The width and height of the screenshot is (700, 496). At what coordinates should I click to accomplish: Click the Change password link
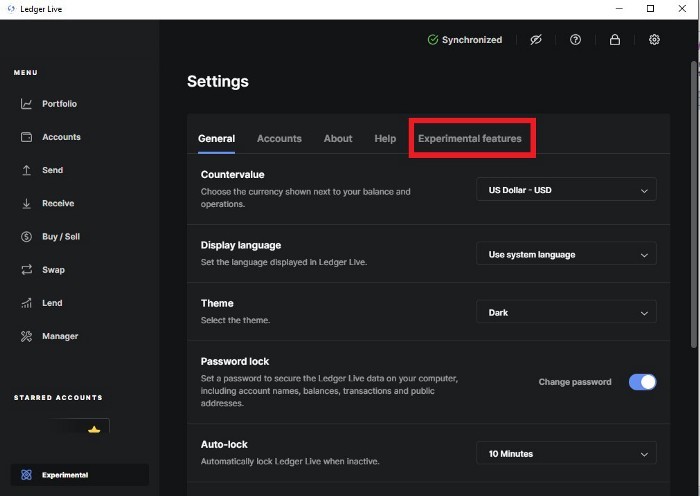click(x=575, y=382)
